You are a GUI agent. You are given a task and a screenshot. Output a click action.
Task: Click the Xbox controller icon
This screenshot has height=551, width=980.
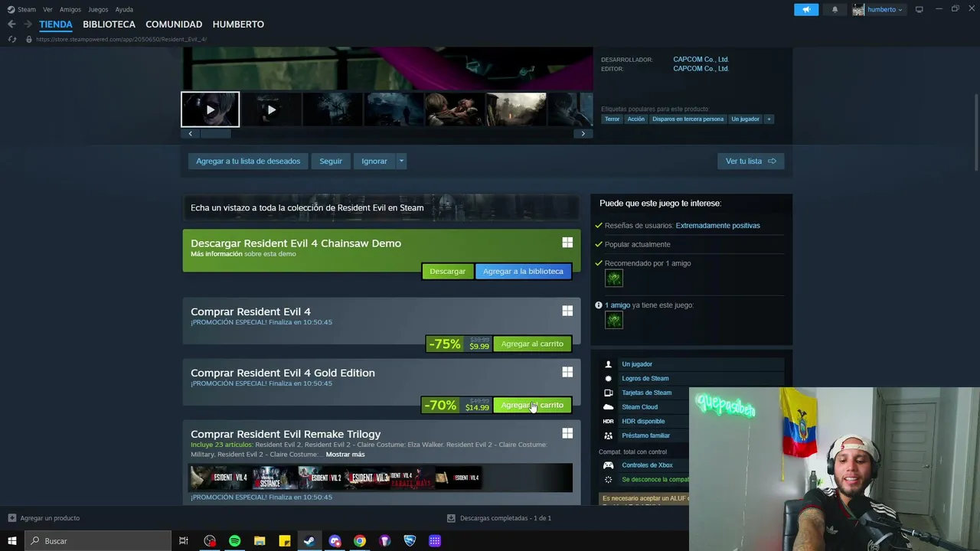(x=609, y=465)
